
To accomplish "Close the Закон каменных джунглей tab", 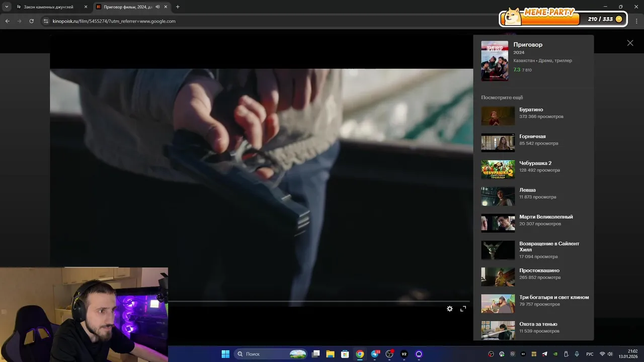I will coord(86,7).
